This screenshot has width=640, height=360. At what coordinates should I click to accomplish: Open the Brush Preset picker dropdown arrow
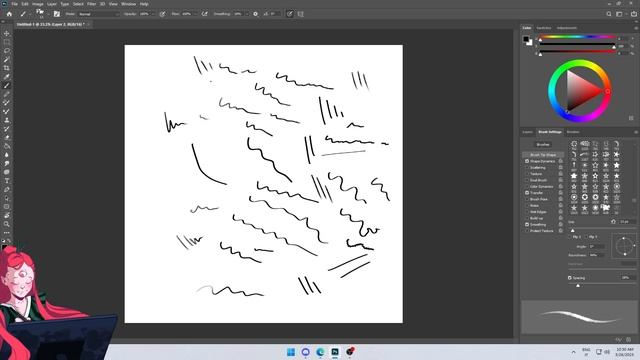[48, 14]
